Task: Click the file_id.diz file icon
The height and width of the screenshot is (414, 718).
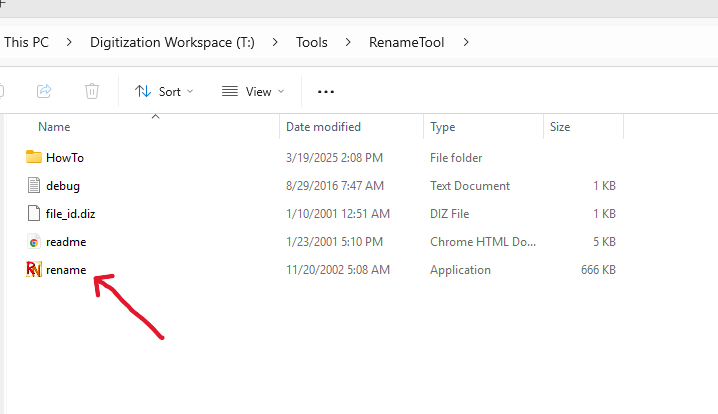Action: (34, 213)
